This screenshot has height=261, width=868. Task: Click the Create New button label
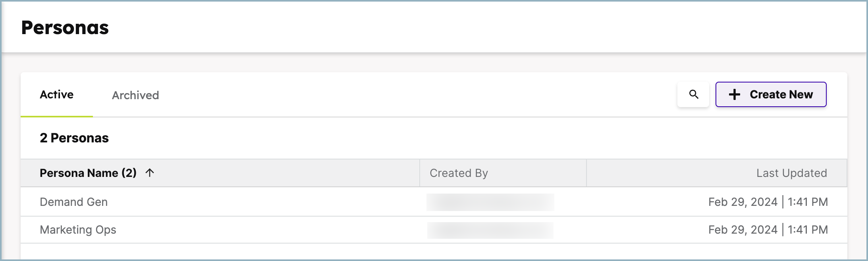781,94
